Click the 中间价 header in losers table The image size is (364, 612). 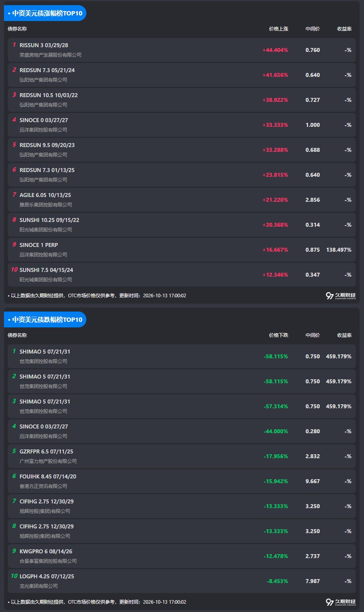click(x=313, y=335)
